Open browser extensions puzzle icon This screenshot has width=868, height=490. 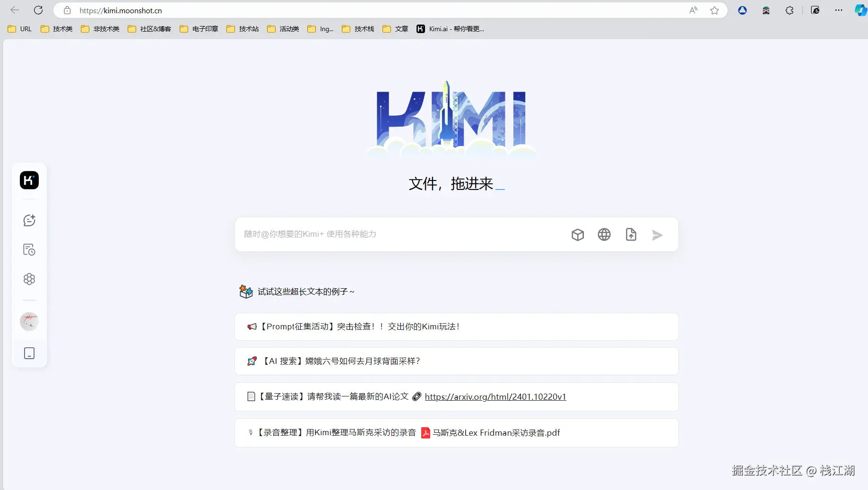tap(790, 10)
